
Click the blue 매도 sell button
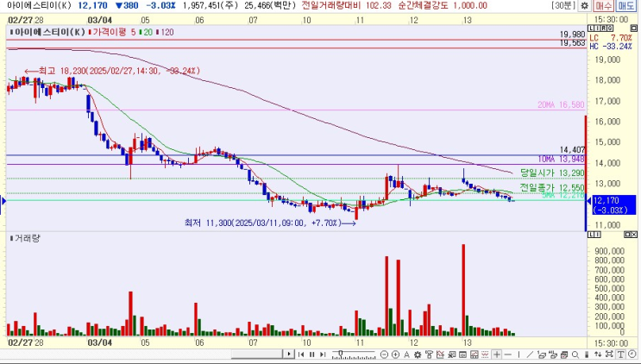point(625,6)
